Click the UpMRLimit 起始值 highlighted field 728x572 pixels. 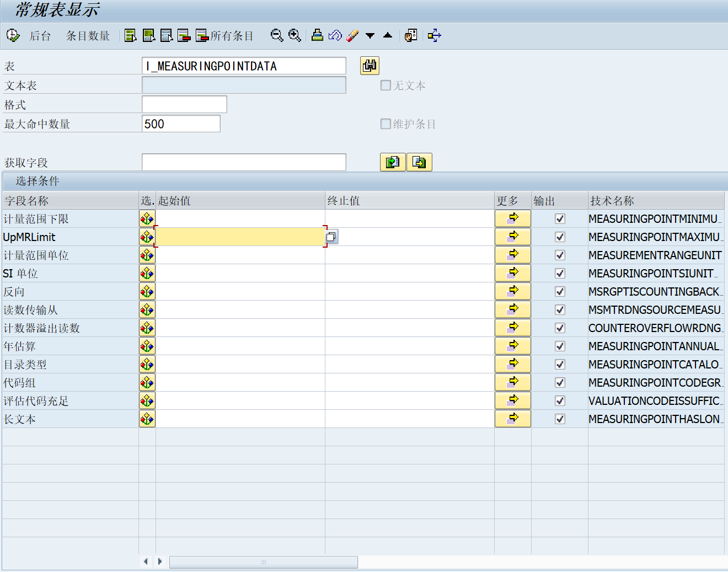tap(240, 237)
